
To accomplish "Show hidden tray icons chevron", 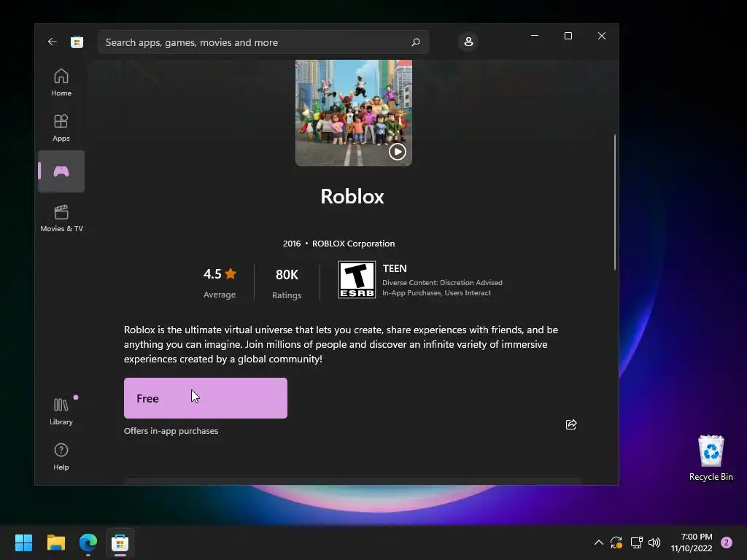I will tap(599, 542).
